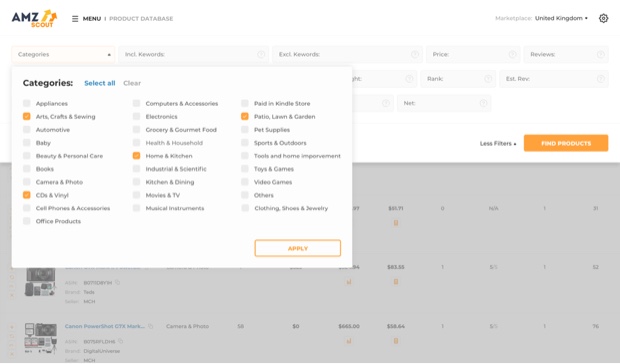Viewport: 620px width, 364px height.
Task: Click help icon in Est. Rev filter
Action: tap(601, 79)
